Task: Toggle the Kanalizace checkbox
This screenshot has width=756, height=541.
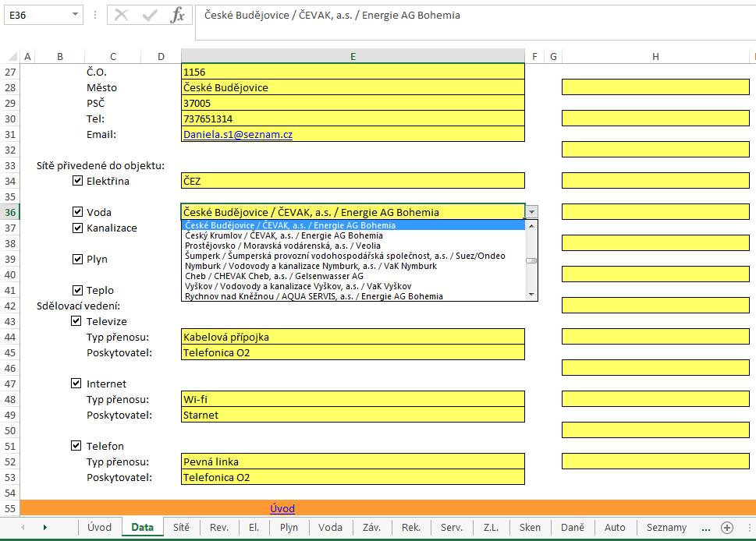Action: coord(77,228)
